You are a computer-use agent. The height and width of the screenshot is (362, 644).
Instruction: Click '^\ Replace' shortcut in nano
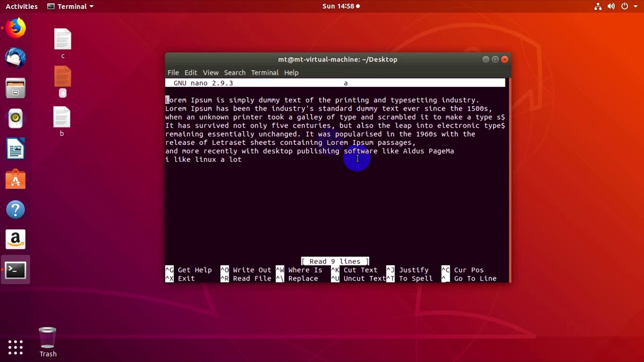(x=297, y=279)
